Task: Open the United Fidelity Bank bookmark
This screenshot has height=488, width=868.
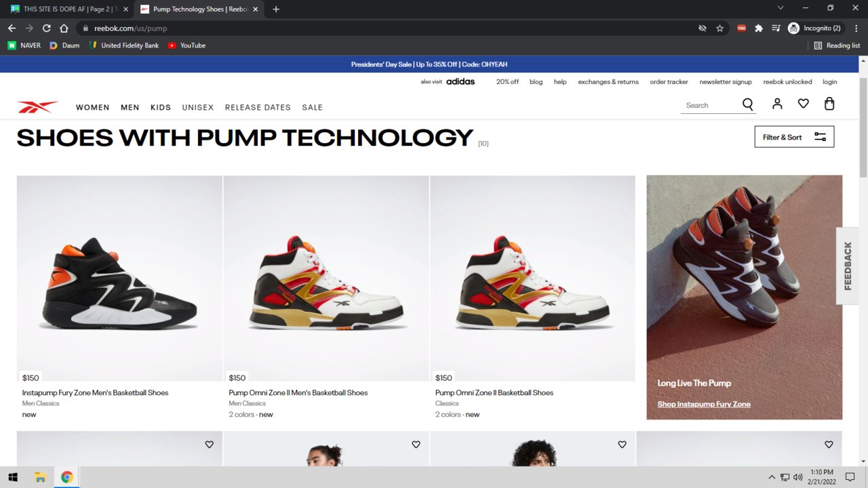Action: click(123, 45)
